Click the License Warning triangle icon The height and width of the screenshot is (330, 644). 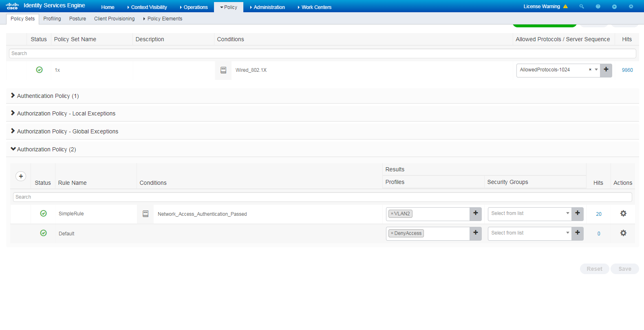coord(565,7)
